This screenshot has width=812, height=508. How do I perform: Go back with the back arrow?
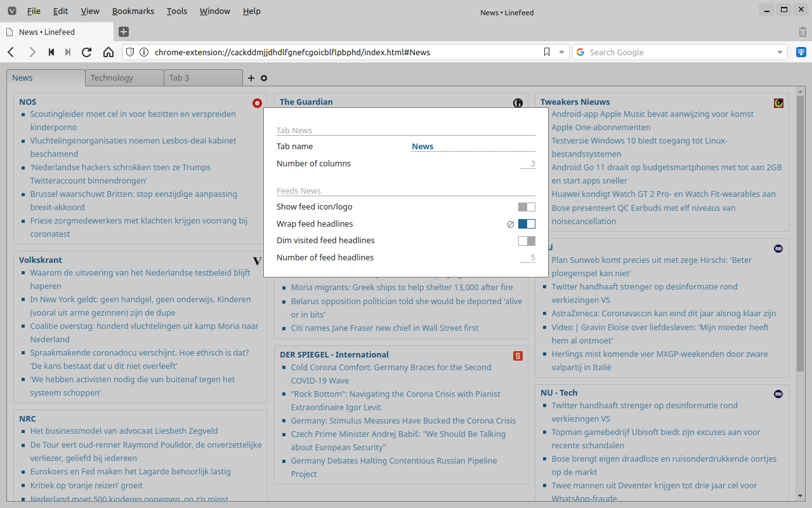click(x=11, y=52)
